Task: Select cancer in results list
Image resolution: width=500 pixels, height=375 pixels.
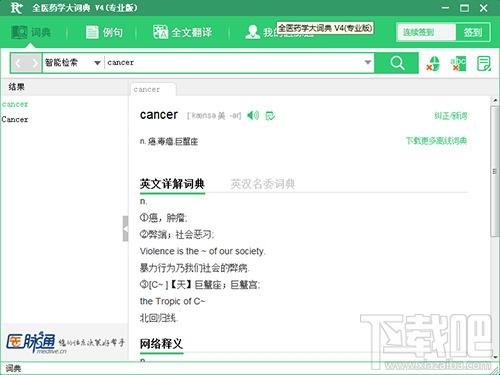Action: (15, 104)
